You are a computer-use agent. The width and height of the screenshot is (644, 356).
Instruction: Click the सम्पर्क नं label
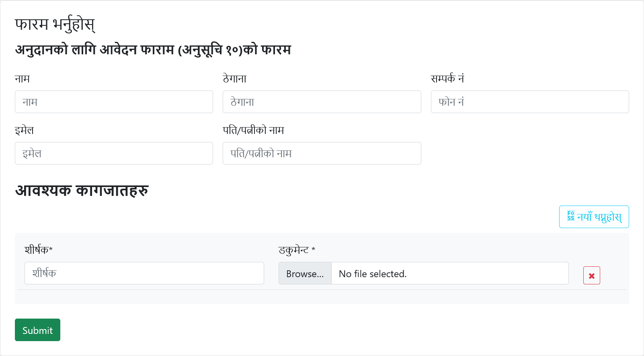tap(447, 79)
